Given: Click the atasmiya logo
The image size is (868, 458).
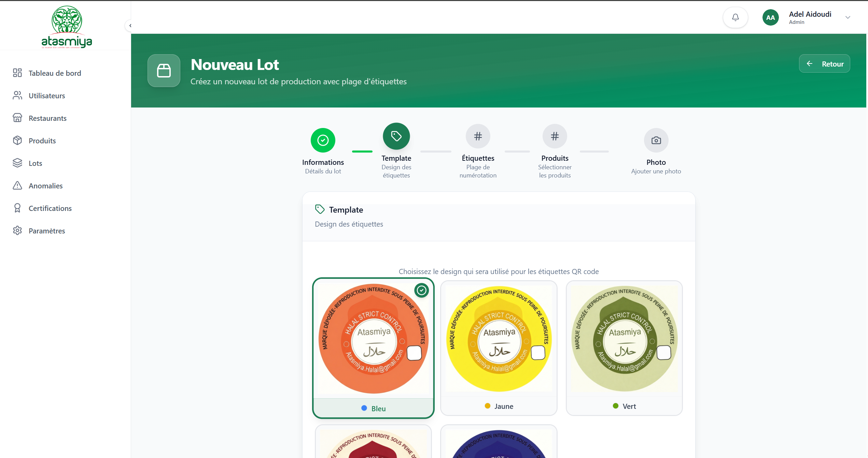Looking at the screenshot, I should 67,27.
